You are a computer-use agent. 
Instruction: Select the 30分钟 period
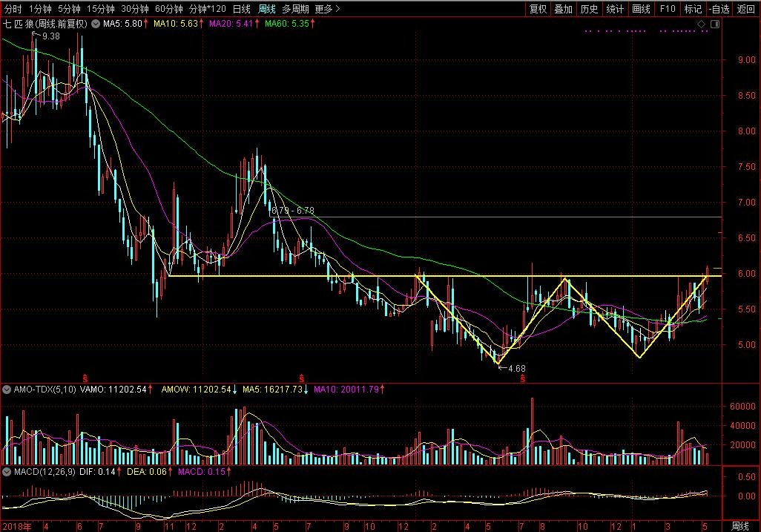pyautogui.click(x=134, y=9)
